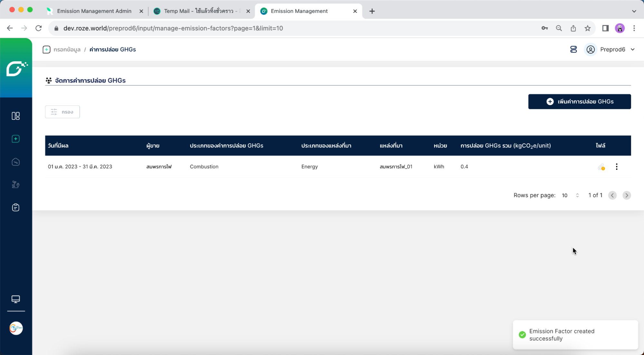Go to next page of table
This screenshot has height=355, width=644.
tap(626, 195)
